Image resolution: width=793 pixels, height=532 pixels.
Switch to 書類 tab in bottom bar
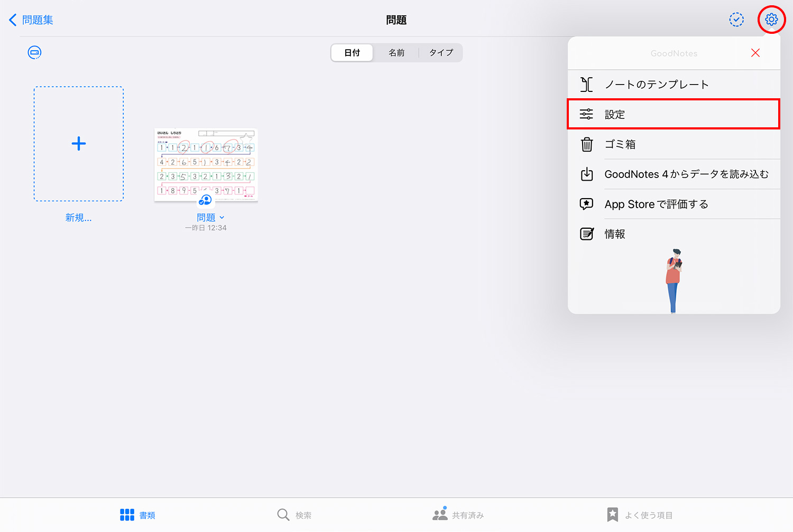[137, 515]
